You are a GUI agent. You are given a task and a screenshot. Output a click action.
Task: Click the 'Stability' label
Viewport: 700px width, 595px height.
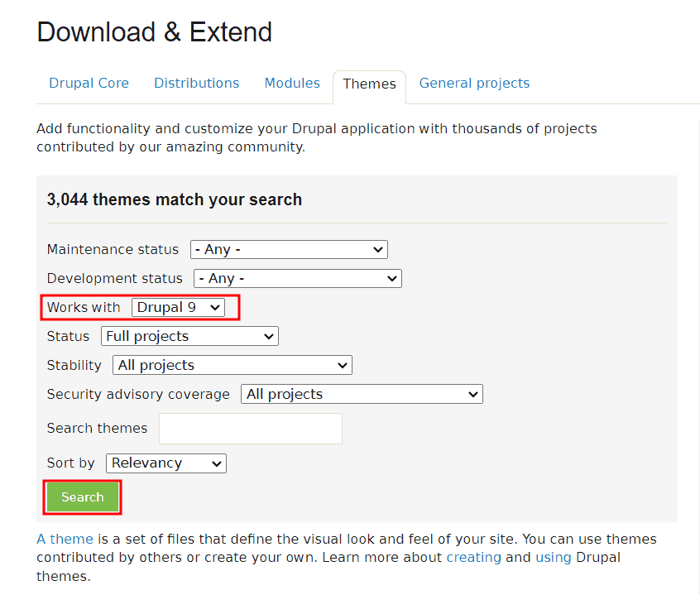click(74, 365)
